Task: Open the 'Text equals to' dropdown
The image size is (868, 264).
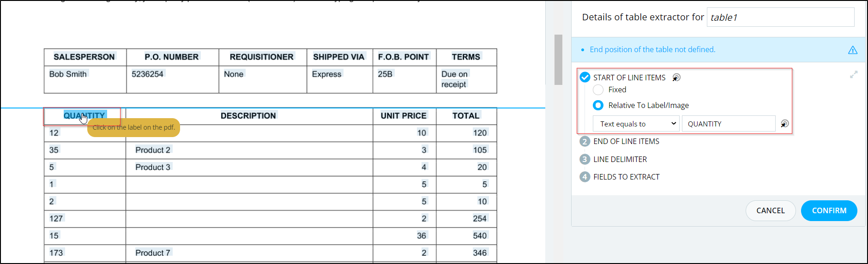Action: click(636, 124)
